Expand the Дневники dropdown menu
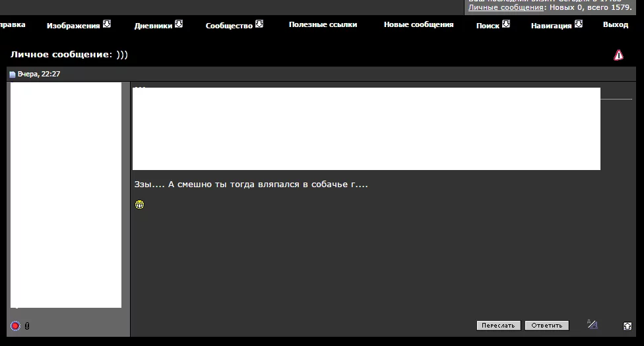Screen dimensions: 644x346 [x=158, y=25]
